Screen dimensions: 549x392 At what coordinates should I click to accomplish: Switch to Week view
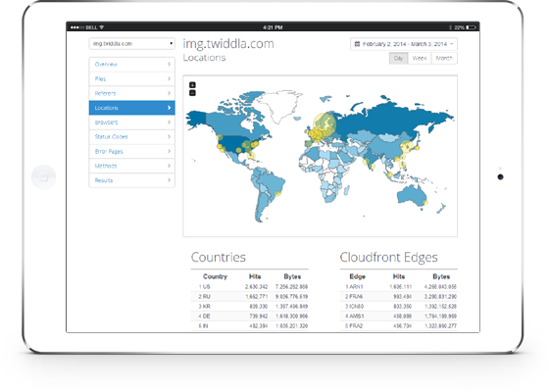pyautogui.click(x=420, y=58)
